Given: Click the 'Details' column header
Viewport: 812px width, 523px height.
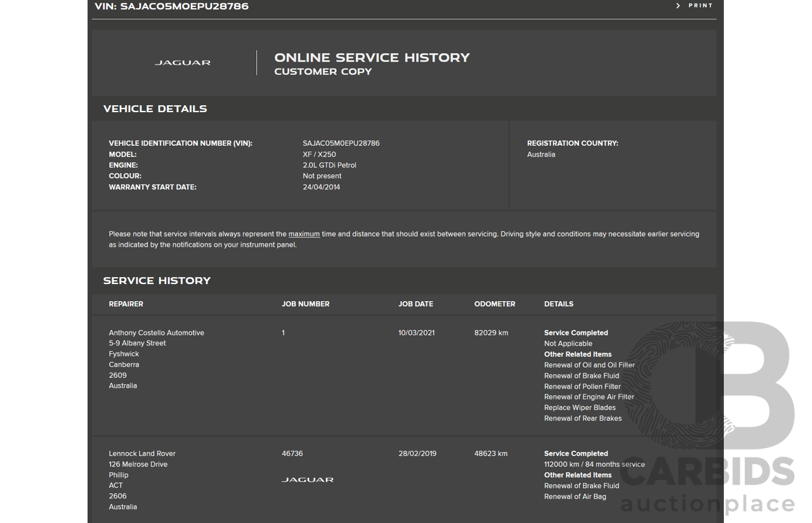Looking at the screenshot, I should coord(558,304).
